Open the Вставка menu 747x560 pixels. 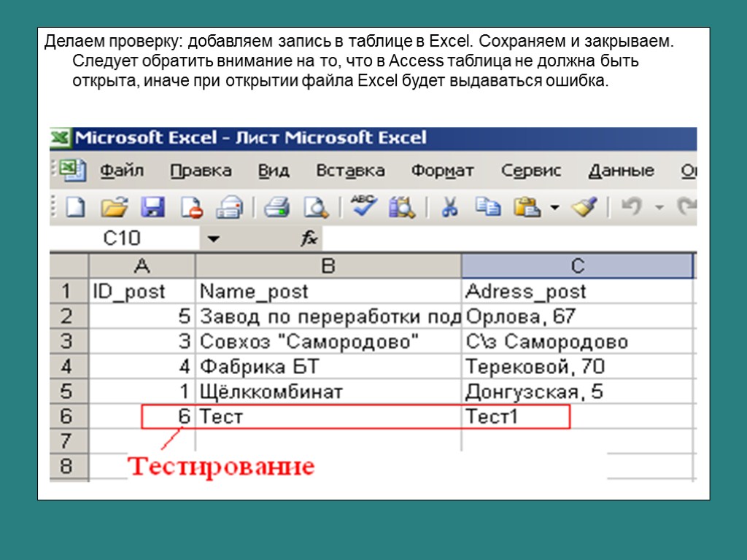tap(351, 171)
